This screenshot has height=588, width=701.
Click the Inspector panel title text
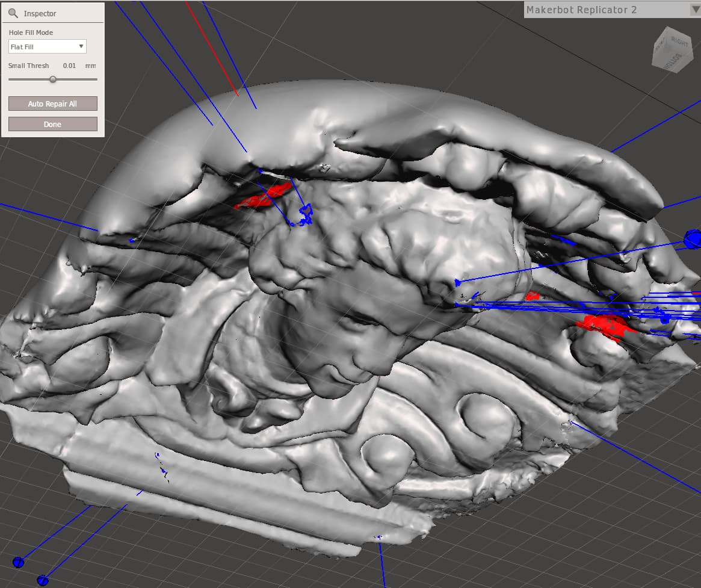coord(40,13)
